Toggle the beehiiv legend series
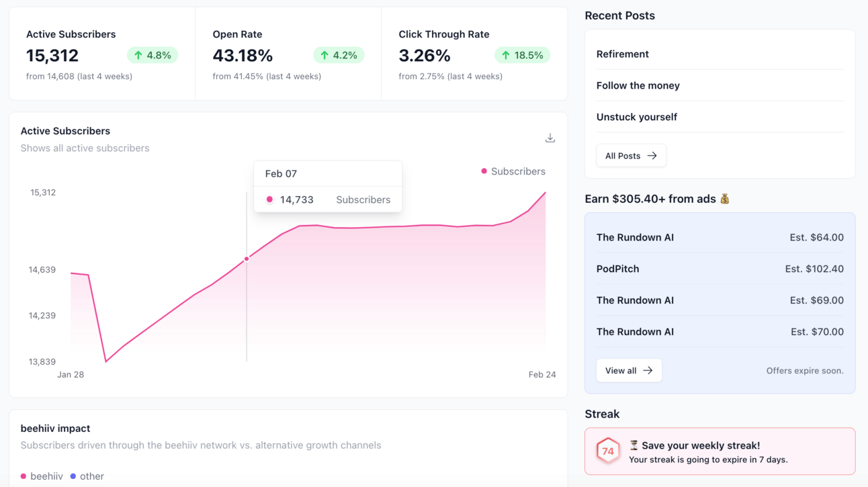This screenshot has height=487, width=868. coord(42,476)
